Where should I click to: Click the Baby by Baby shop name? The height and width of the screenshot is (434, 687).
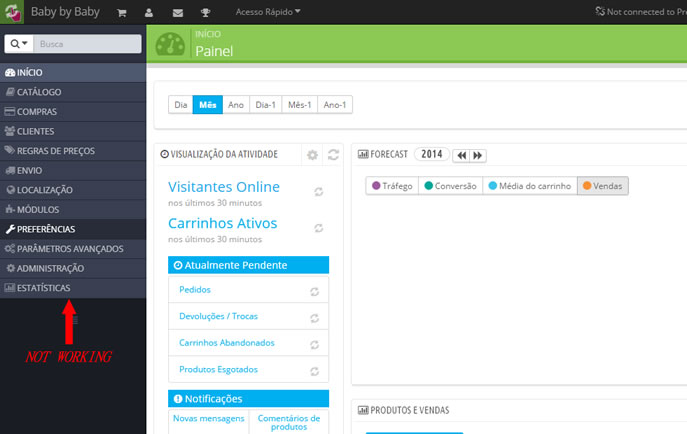65,12
